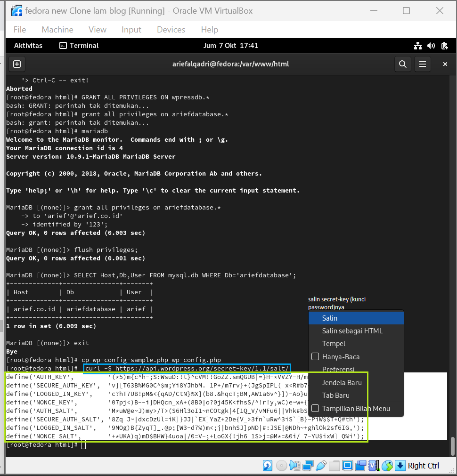The image size is (457, 476).
Task: Click the VirtualBox Fedora title icon
Action: pyautogui.click(x=16, y=11)
